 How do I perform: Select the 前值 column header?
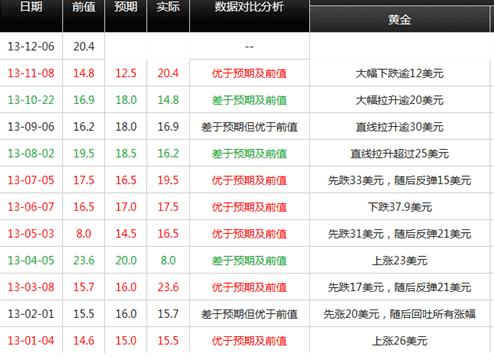coord(84,7)
